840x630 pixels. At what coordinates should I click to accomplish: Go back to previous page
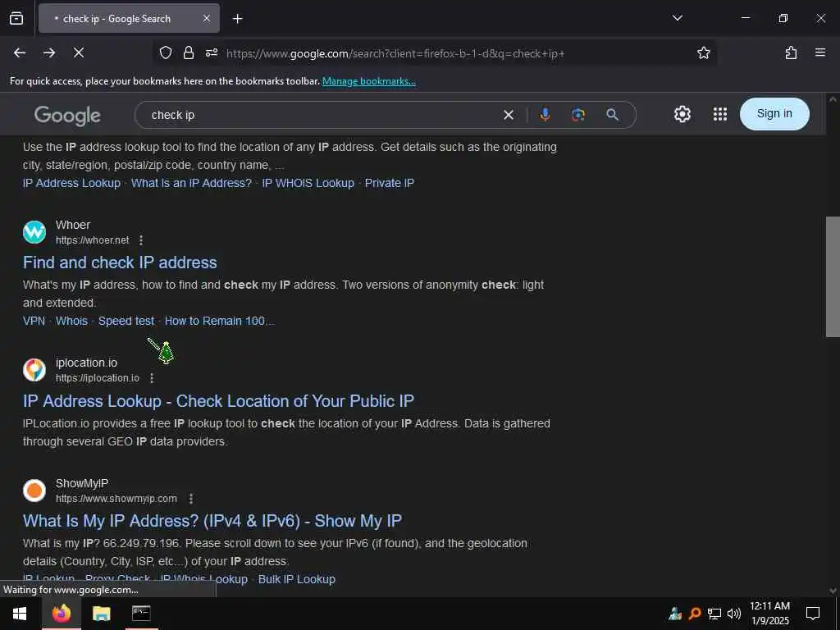tap(20, 53)
